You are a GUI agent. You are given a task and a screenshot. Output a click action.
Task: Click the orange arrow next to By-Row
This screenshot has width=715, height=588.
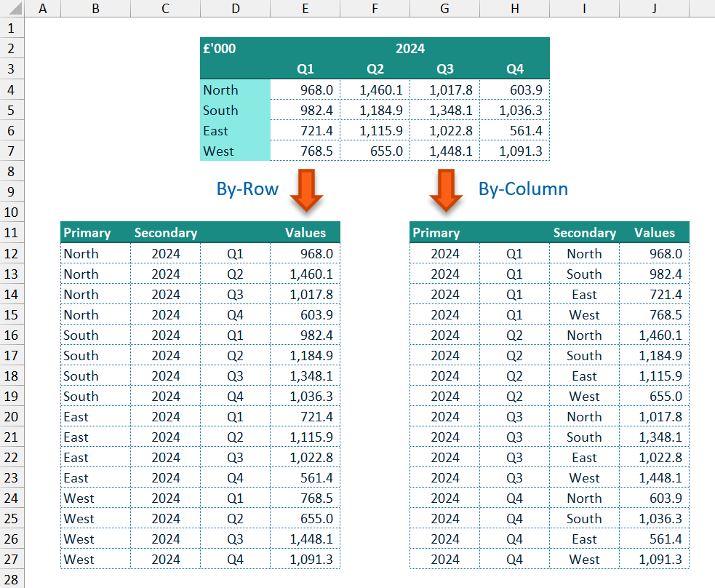(x=306, y=190)
